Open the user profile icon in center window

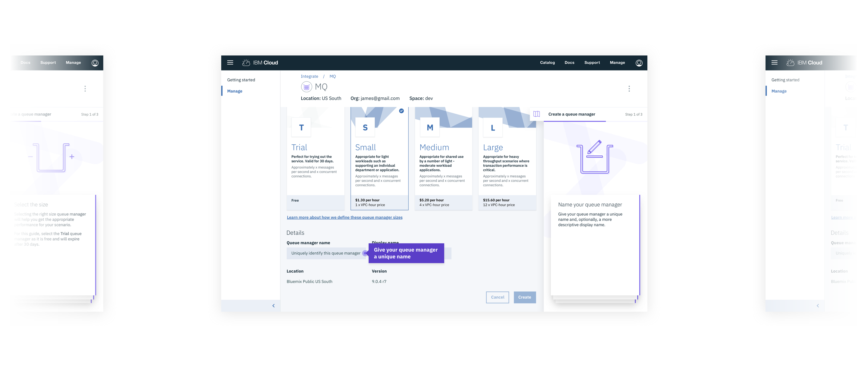(639, 63)
